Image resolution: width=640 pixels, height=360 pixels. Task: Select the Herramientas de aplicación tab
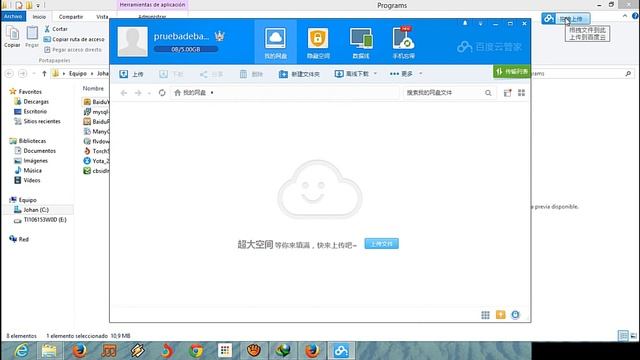(x=152, y=5)
